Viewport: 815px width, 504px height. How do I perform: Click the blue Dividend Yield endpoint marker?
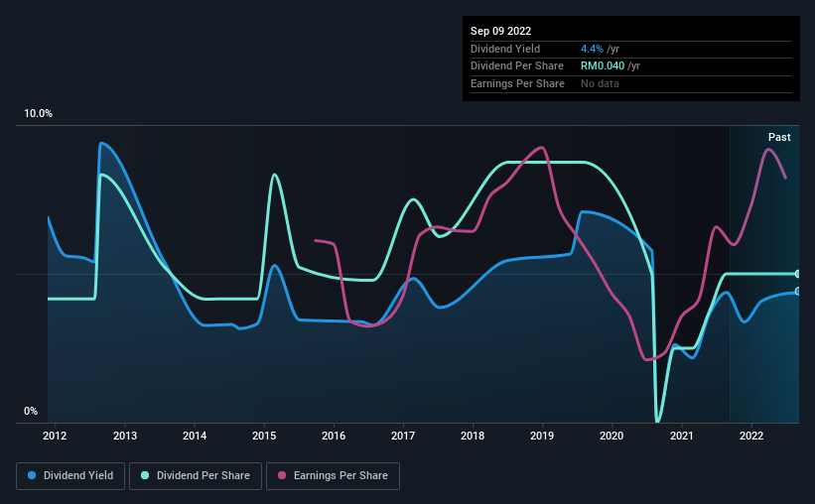[x=798, y=292]
